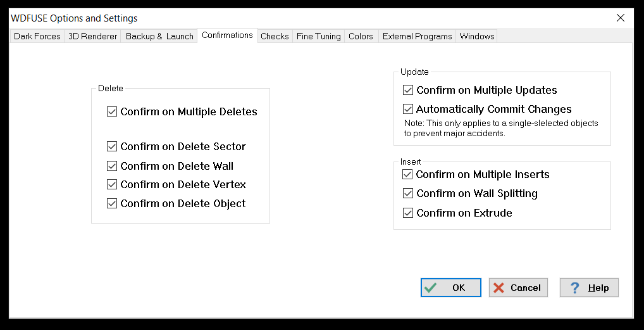Toggle Confirm on Multiple Updates
The image size is (644, 330).
coord(408,90)
